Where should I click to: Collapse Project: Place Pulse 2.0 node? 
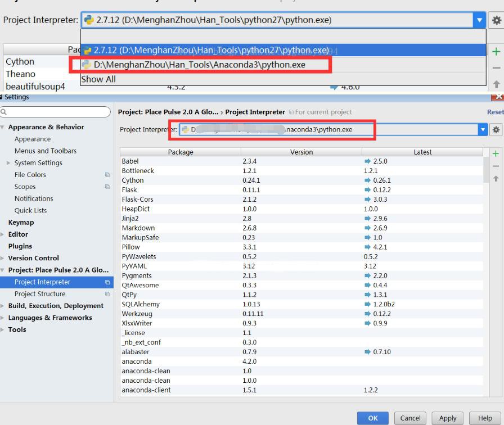pos(2,270)
